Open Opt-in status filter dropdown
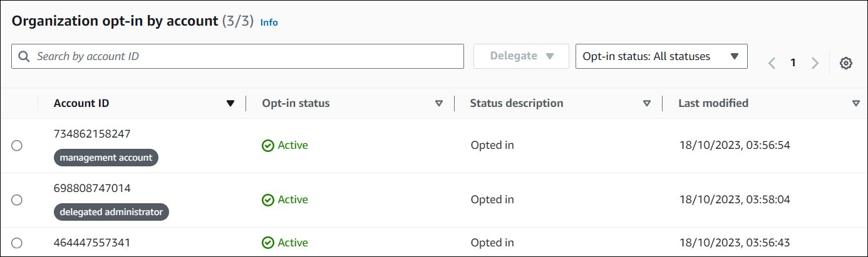 pos(661,56)
